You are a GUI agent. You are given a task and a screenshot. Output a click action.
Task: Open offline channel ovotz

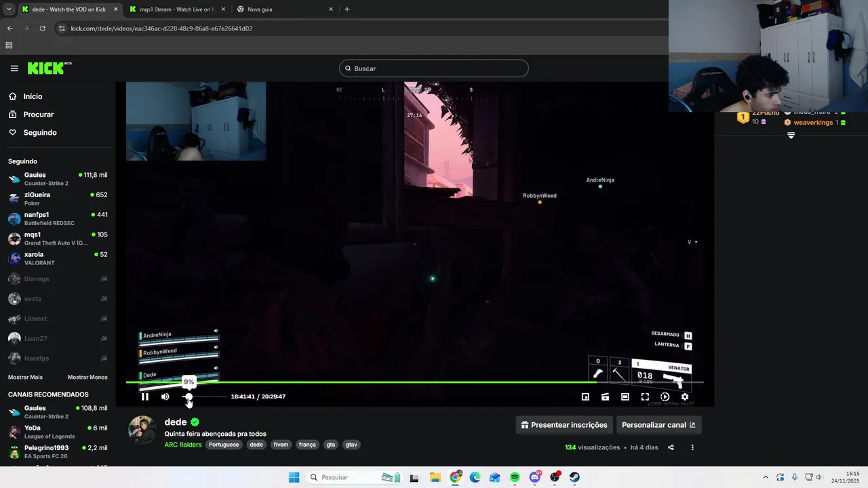pyautogui.click(x=58, y=298)
